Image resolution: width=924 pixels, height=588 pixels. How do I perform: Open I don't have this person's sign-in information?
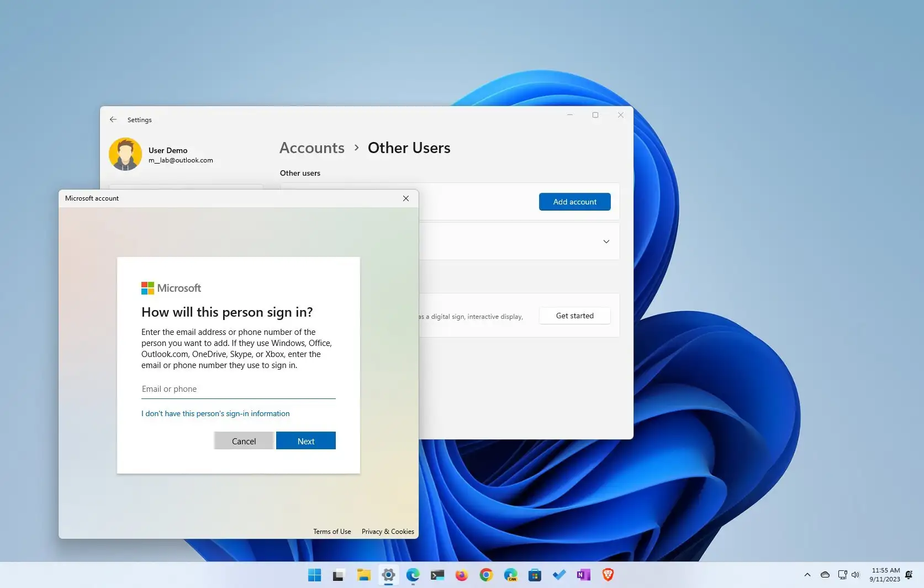[x=215, y=413]
